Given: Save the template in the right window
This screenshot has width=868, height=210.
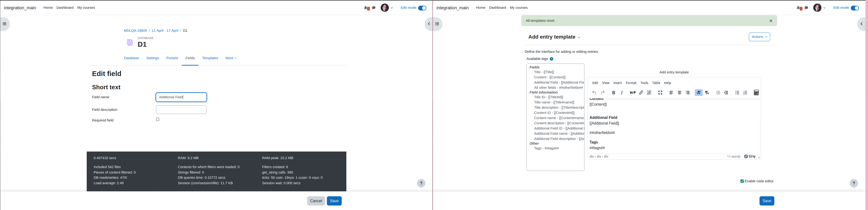Looking at the screenshot, I should tap(767, 201).
